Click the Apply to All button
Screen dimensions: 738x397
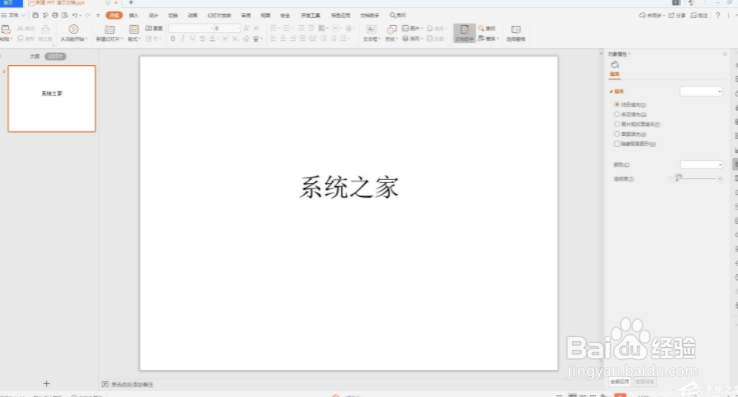pos(620,381)
